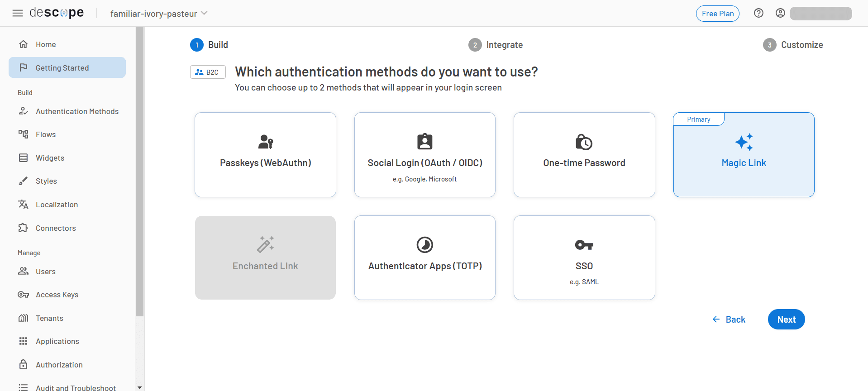Click the Magic Link sparkle icon

[744, 142]
